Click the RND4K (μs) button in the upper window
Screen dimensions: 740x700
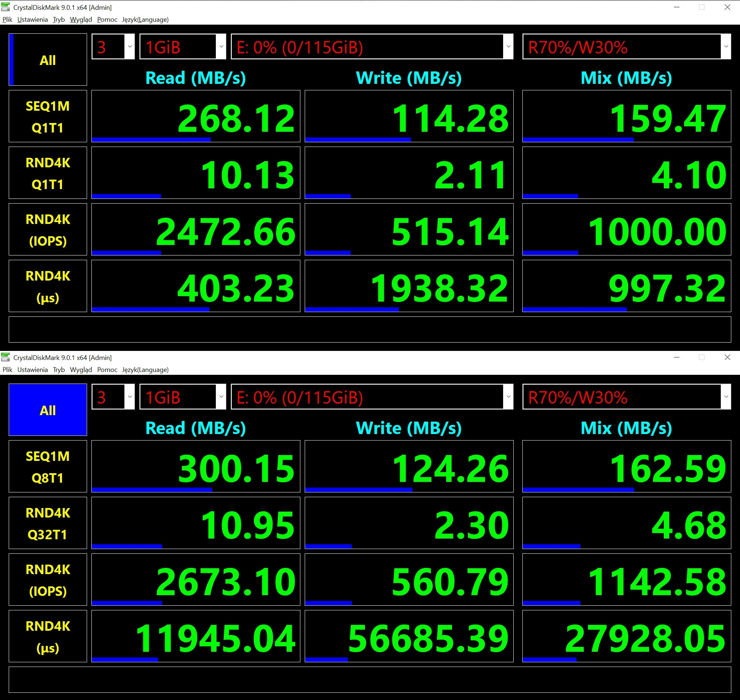(48, 287)
